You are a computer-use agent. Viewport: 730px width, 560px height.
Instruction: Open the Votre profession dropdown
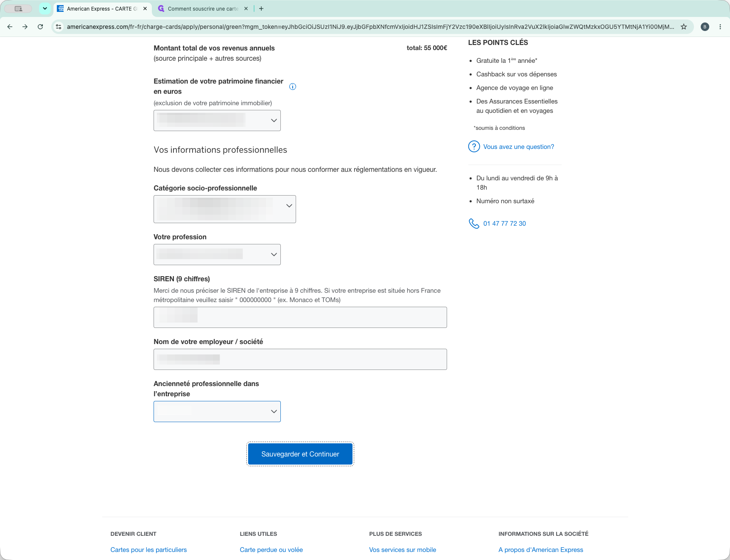217,255
